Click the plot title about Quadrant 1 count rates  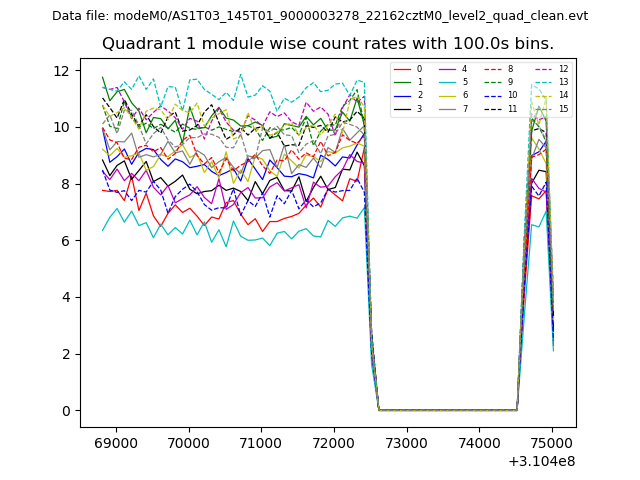pos(328,44)
